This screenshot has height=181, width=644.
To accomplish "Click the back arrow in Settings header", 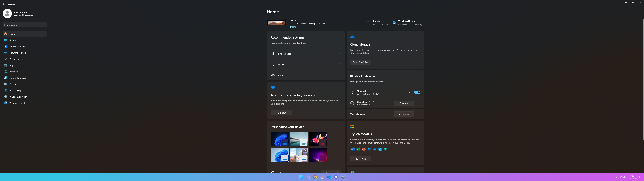I will tap(4, 4).
